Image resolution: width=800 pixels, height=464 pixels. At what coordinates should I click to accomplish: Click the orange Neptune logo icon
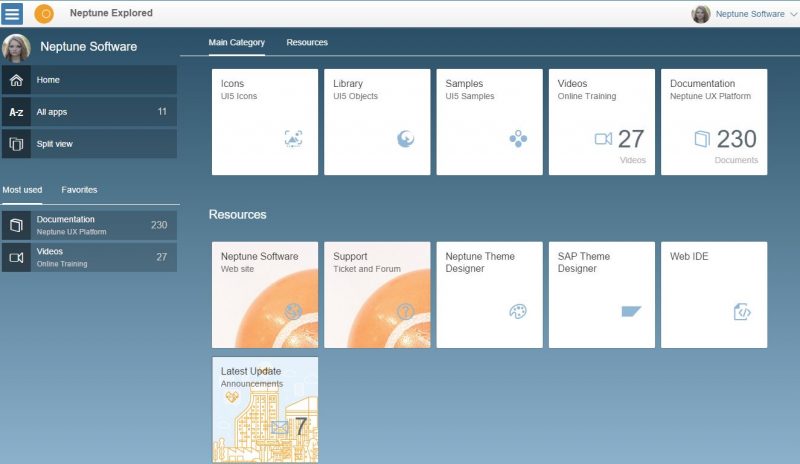(x=44, y=14)
